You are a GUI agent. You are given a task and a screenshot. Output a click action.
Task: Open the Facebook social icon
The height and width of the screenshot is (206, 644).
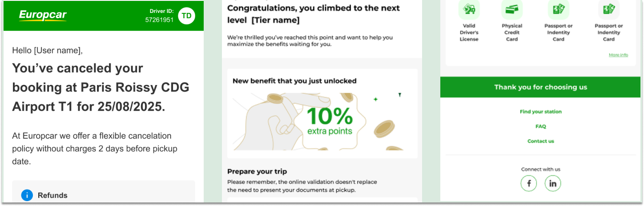click(529, 183)
